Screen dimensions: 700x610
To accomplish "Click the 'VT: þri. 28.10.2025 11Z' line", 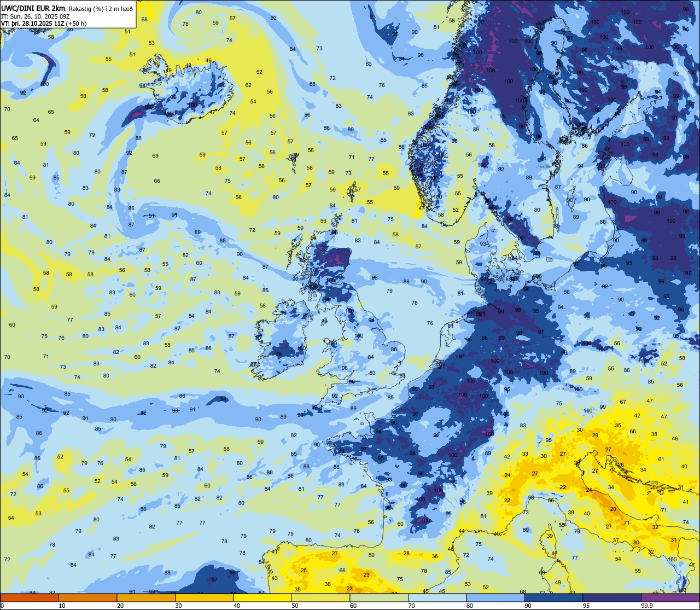I will coord(33,23).
